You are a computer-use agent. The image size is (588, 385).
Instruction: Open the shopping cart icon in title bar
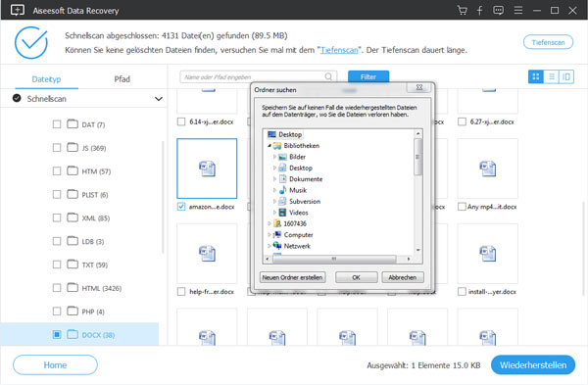462,10
